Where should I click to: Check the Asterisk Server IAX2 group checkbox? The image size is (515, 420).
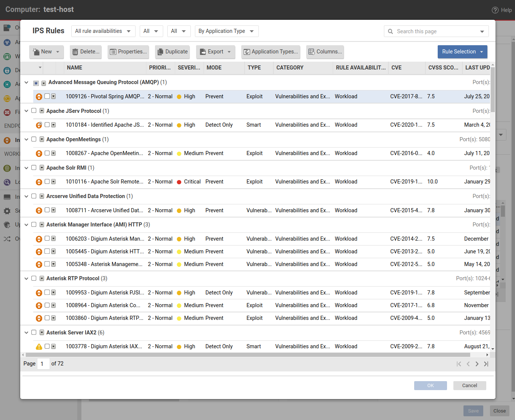coord(34,332)
